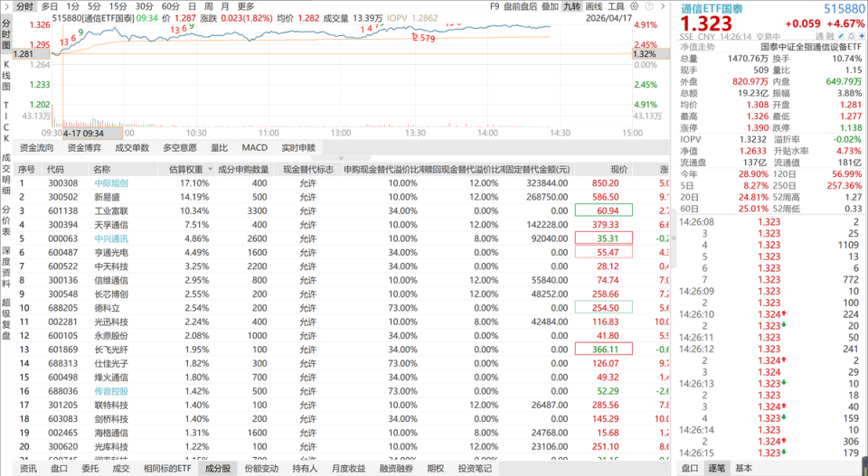Screen dimensions: 868x476
Task: Switch to the 日 daily period
Action: (191, 6)
